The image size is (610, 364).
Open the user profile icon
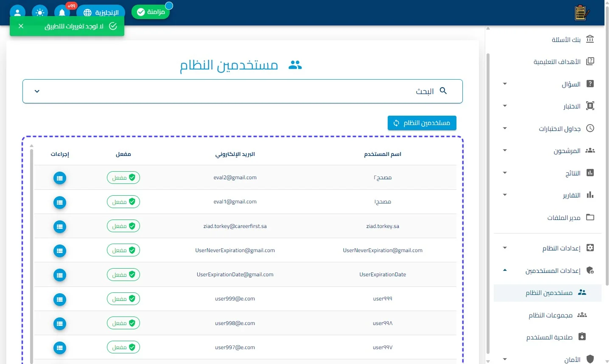click(x=17, y=13)
